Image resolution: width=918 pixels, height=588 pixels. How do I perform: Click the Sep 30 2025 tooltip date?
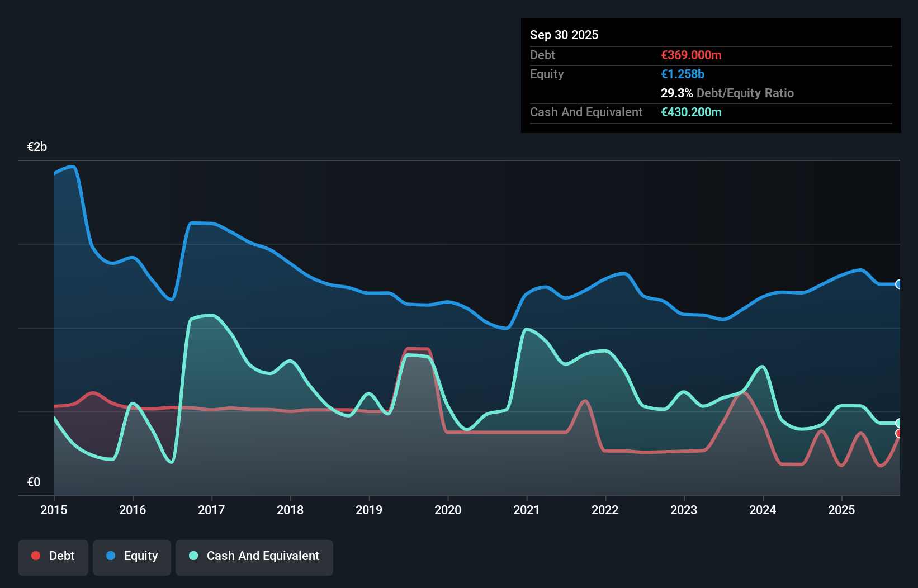[x=564, y=35]
